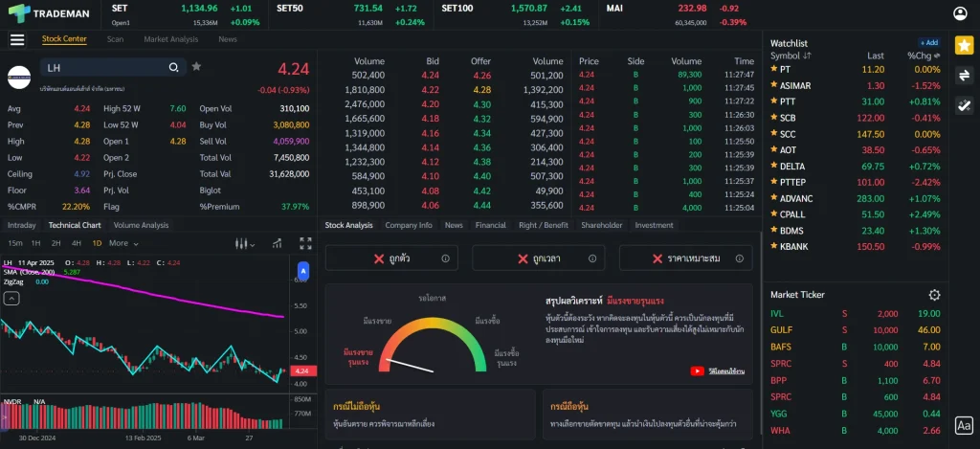Open the candlestick chart type dropdown
980x449 pixels.
coord(246,243)
